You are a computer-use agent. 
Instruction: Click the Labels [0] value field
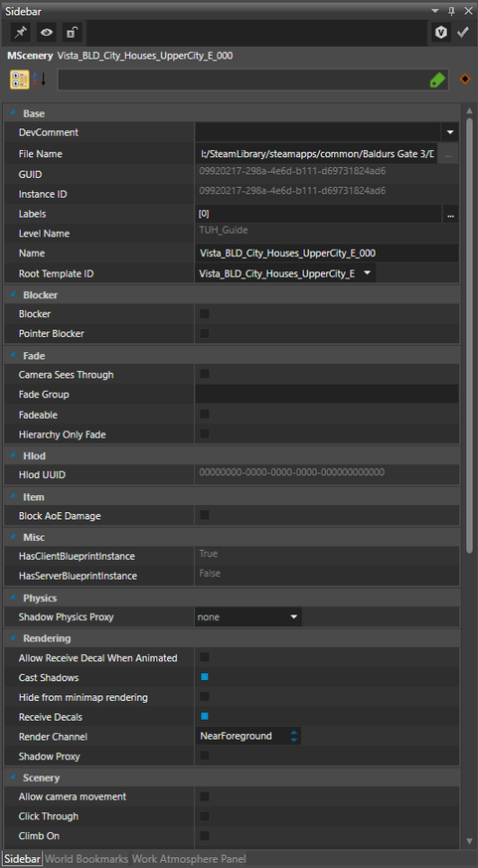tap(318, 214)
